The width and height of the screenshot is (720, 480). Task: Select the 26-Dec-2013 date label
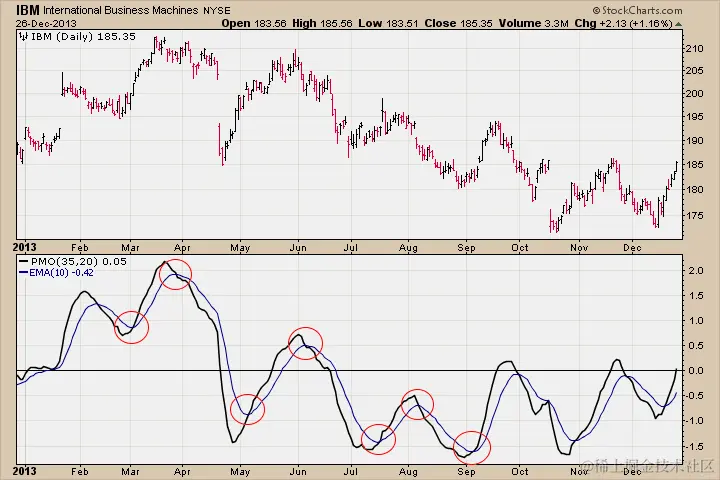(x=46, y=23)
